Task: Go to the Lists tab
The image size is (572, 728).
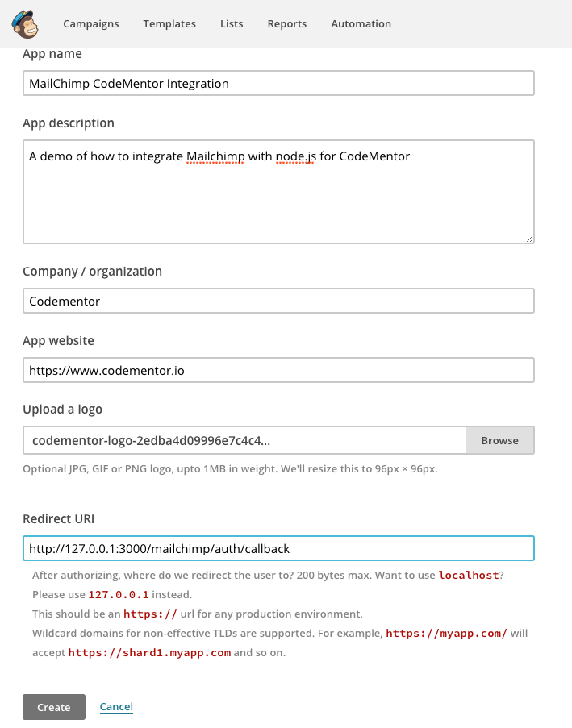Action: pos(232,24)
